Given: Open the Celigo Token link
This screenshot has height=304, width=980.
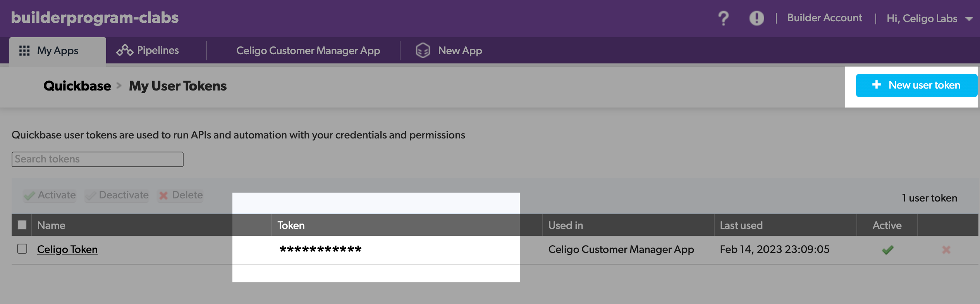Looking at the screenshot, I should [67, 249].
